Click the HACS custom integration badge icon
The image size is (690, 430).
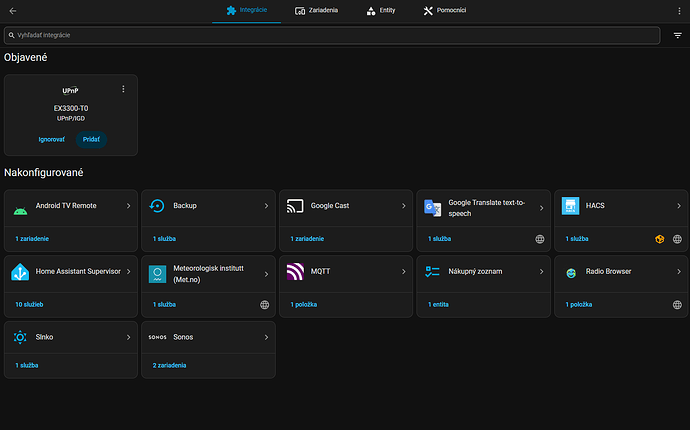659,239
